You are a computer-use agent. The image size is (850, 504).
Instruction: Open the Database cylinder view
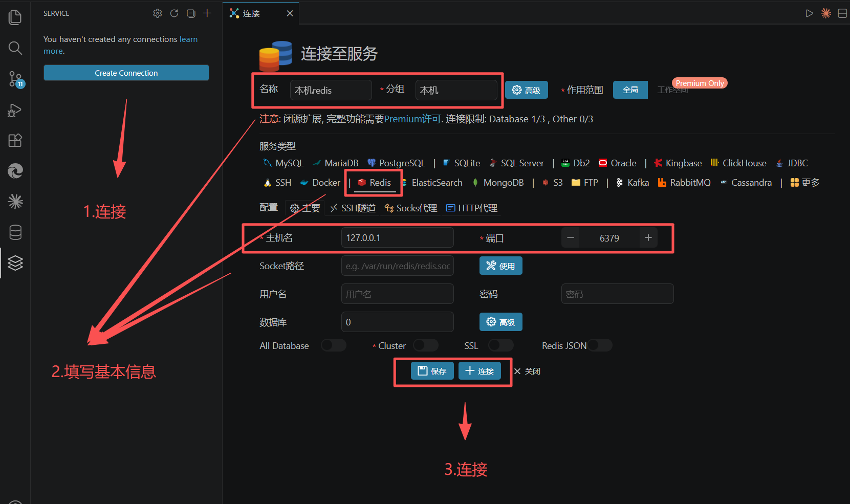[15, 232]
